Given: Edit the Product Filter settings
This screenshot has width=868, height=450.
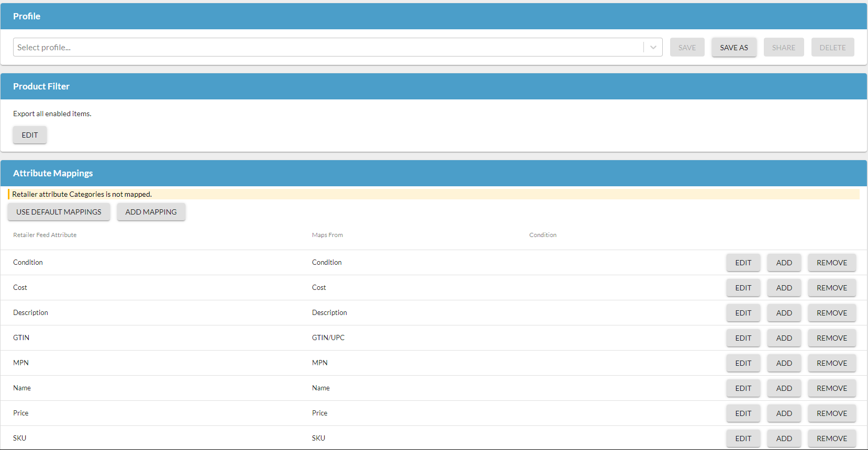Looking at the screenshot, I should coord(30,135).
